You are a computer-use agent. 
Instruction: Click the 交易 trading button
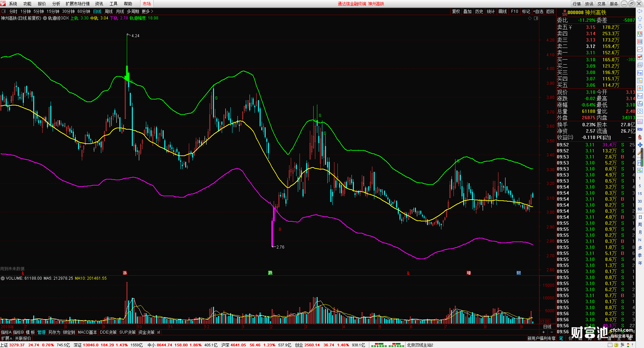tap(601, 4)
